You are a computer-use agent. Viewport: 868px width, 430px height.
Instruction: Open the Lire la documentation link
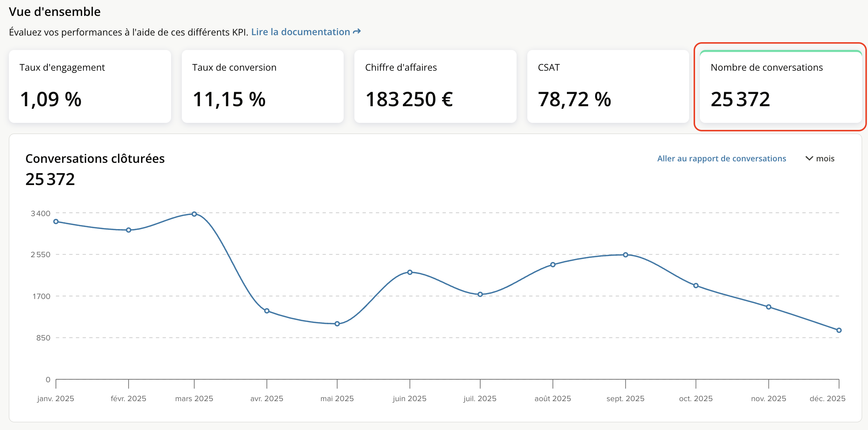pos(300,32)
